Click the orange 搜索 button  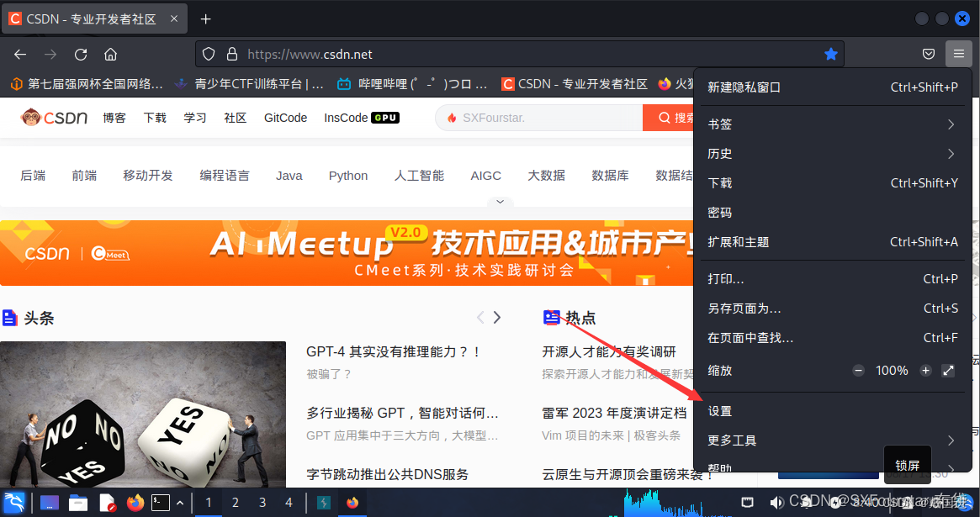[x=669, y=118]
